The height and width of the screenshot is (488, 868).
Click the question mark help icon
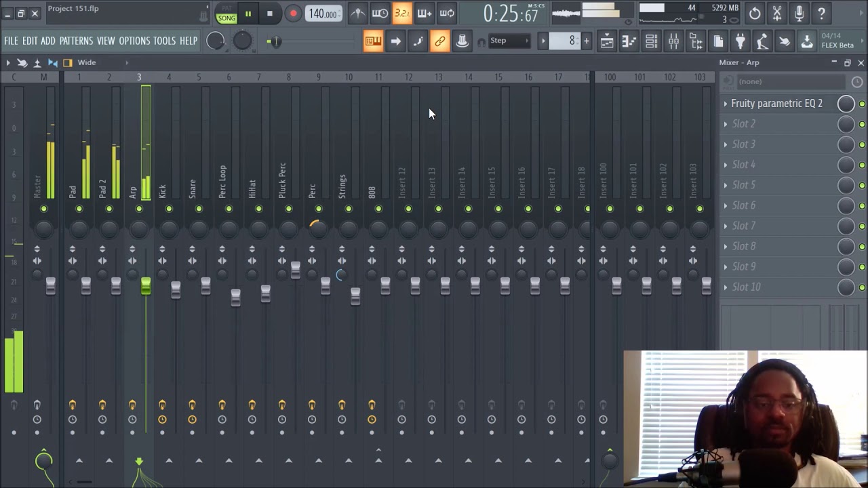822,13
